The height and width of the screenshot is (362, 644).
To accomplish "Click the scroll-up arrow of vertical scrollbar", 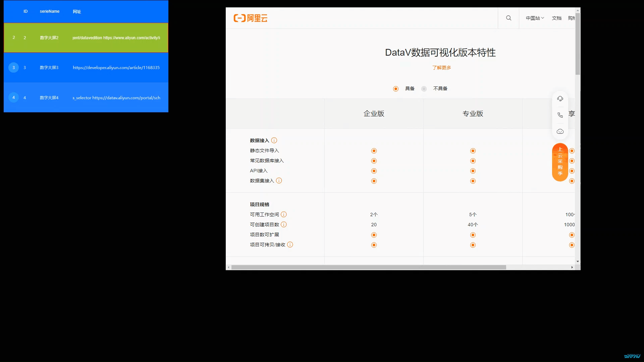I will click(x=578, y=10).
